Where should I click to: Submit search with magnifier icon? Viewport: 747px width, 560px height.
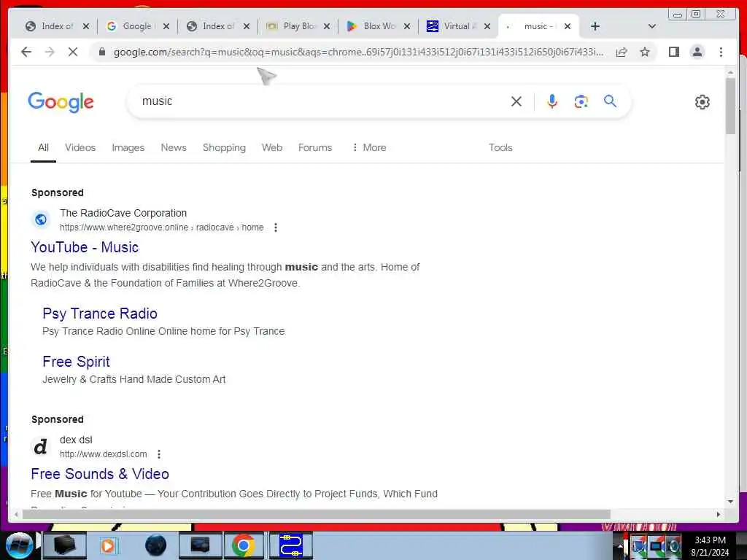tap(611, 101)
